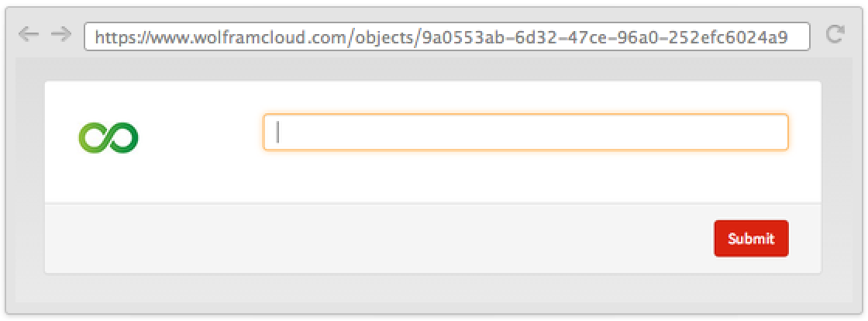868x321 pixels.
Task: Click the browser back arrow
Action: pyautogui.click(x=28, y=35)
